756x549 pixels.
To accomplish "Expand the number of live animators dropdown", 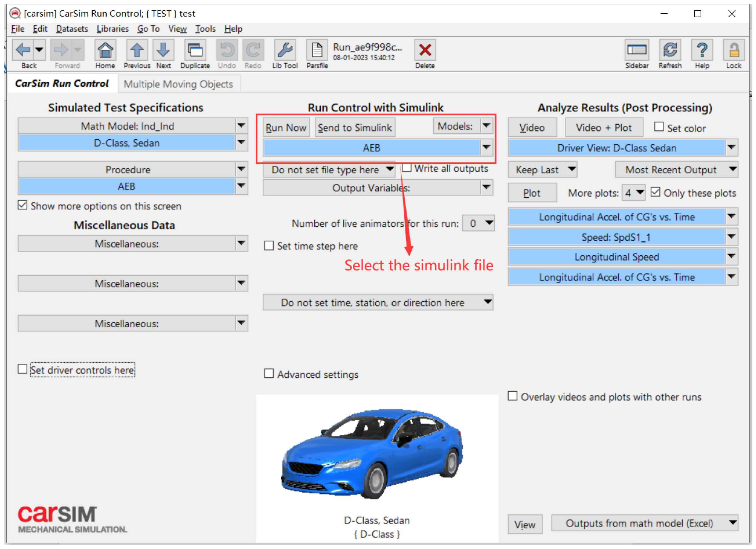I will pos(489,223).
